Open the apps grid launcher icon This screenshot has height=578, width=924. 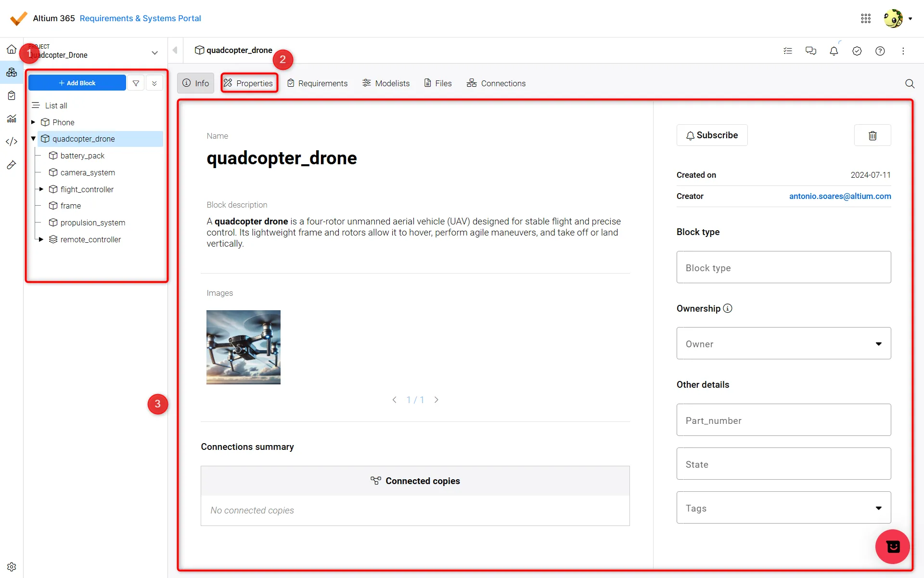[x=865, y=18]
